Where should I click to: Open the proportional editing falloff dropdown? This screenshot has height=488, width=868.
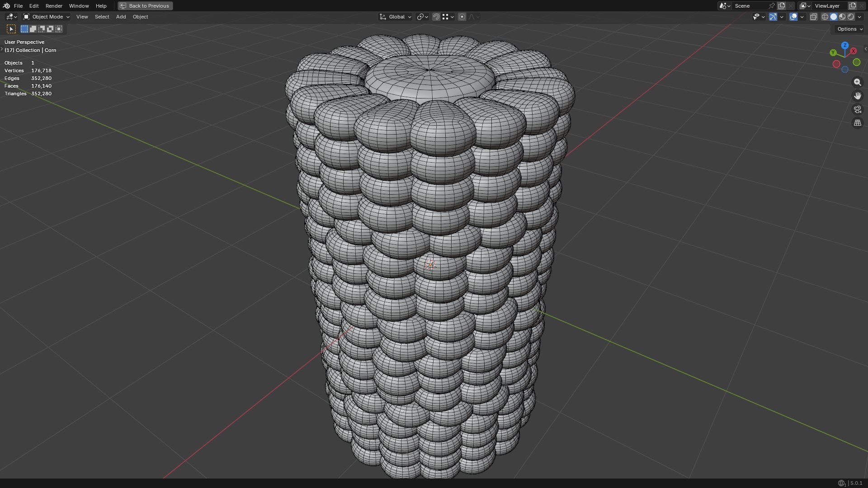click(473, 17)
